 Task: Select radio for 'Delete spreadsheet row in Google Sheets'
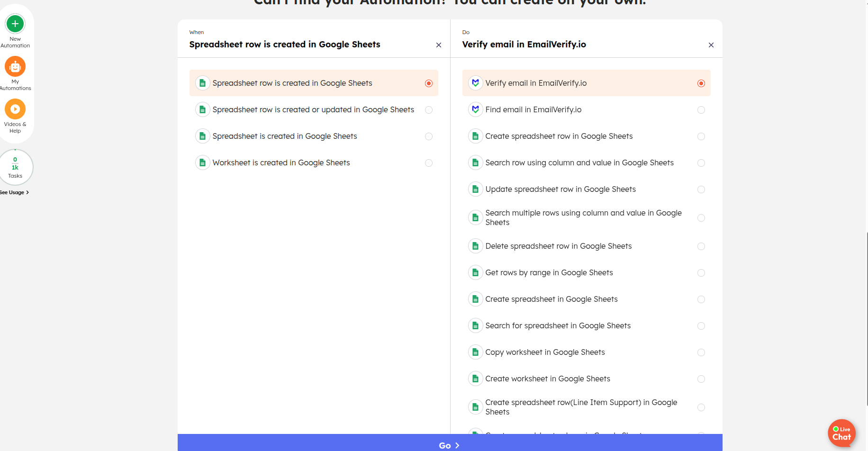click(x=701, y=246)
